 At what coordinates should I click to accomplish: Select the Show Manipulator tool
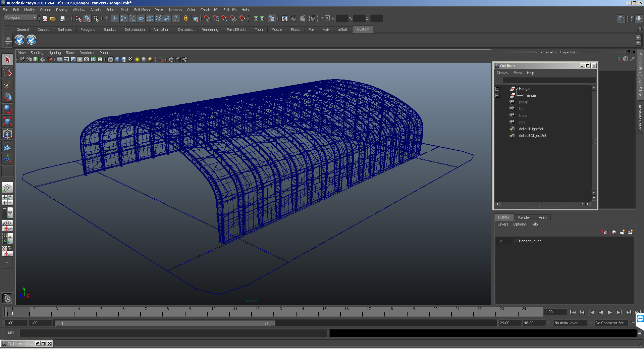pyautogui.click(x=7, y=158)
